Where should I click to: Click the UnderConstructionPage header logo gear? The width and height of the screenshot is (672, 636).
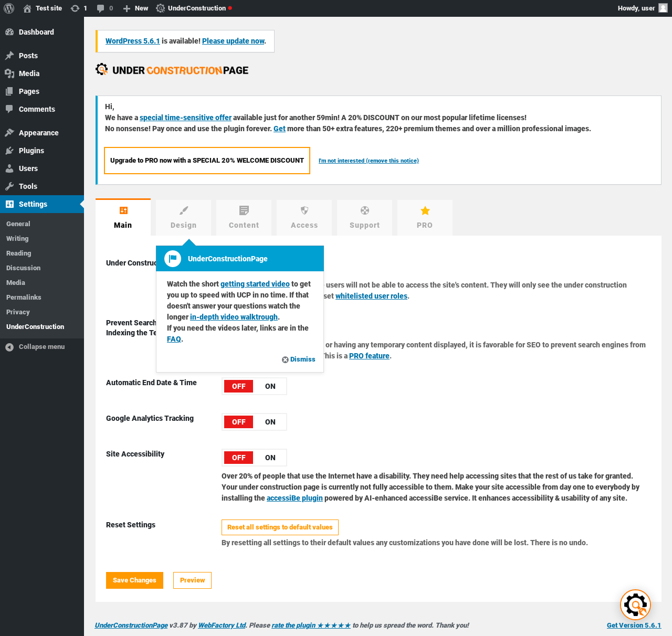(x=102, y=70)
